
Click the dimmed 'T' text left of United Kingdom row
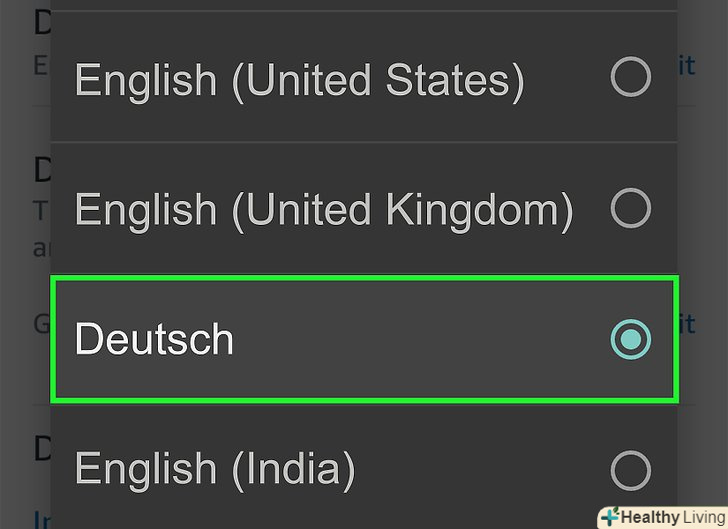[42, 212]
